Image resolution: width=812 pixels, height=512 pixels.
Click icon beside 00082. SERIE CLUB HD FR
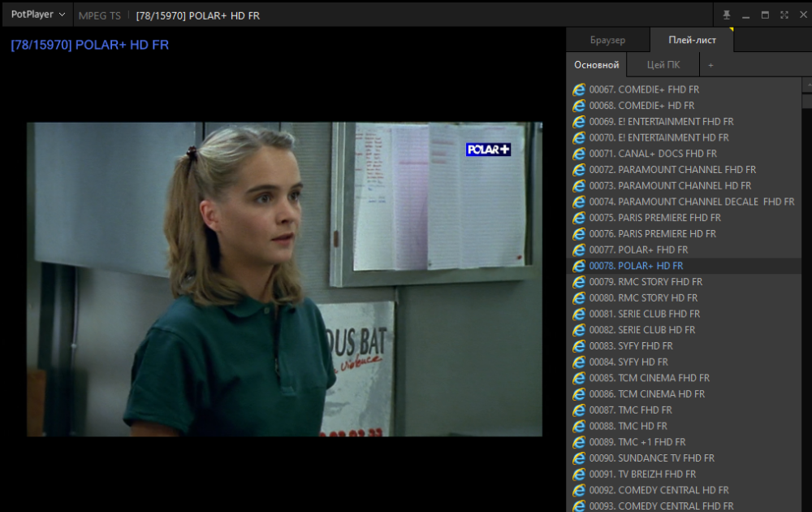click(x=578, y=330)
